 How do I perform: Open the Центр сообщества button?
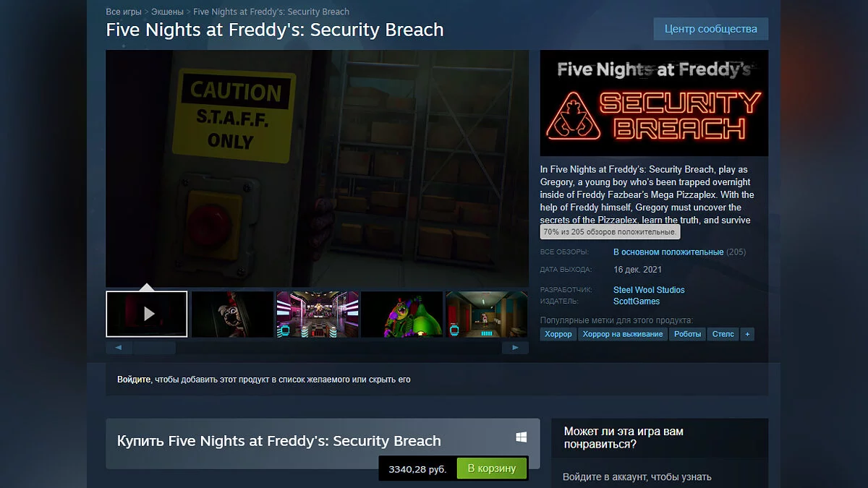pos(711,29)
